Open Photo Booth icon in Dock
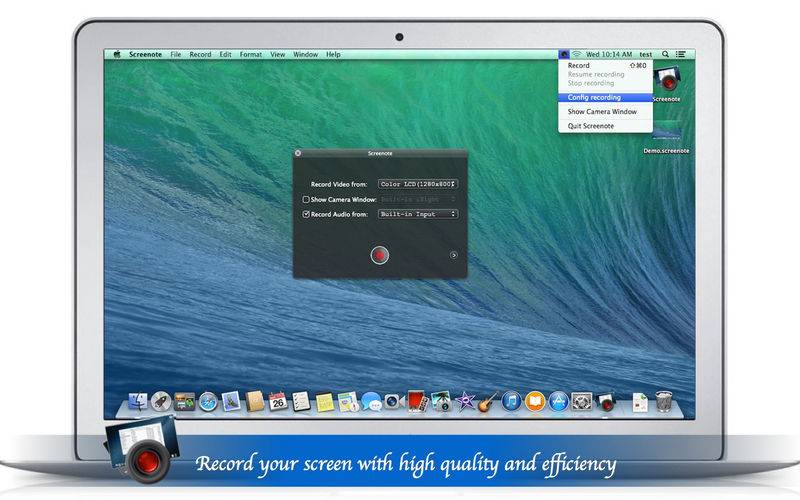This screenshot has width=800, height=500. (417, 402)
